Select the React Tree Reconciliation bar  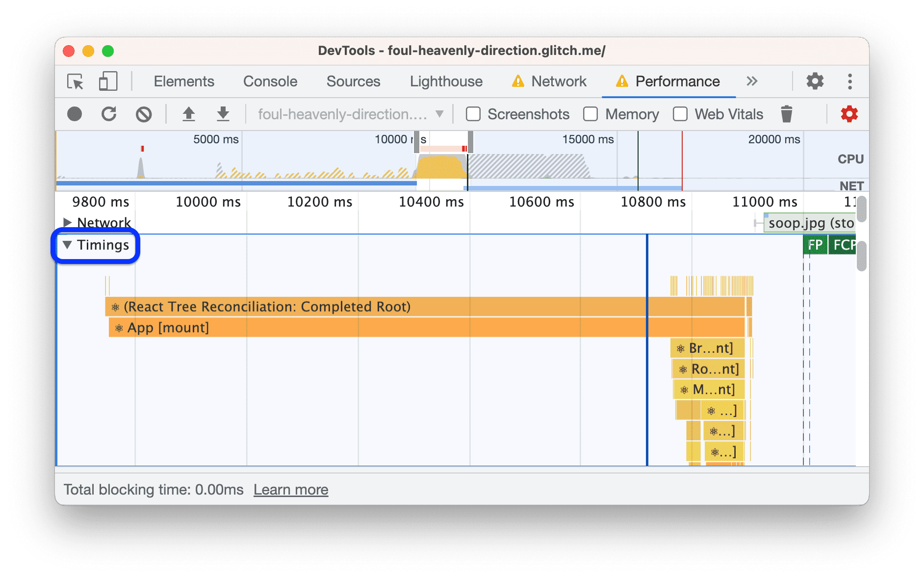pos(425,307)
